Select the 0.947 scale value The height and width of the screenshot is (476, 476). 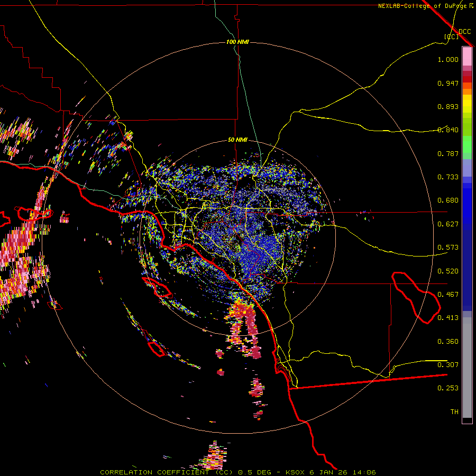point(448,83)
